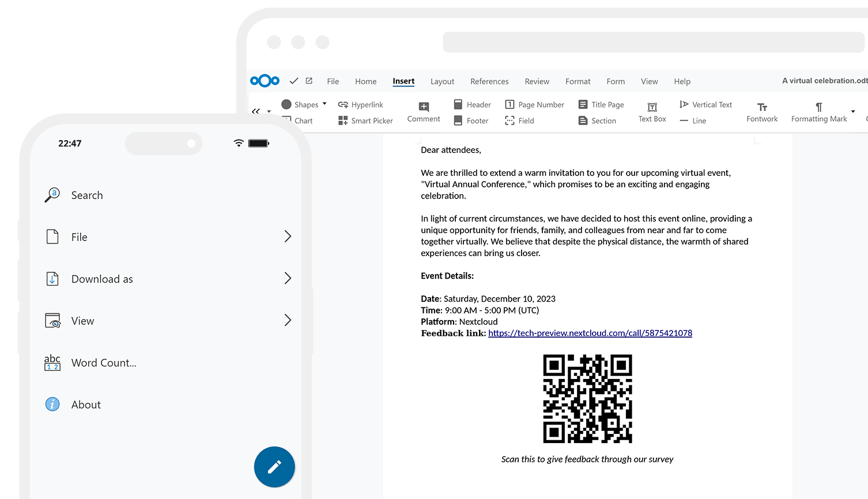Insert a Comment into the document
Screen dimensions: 868x499
[423, 112]
